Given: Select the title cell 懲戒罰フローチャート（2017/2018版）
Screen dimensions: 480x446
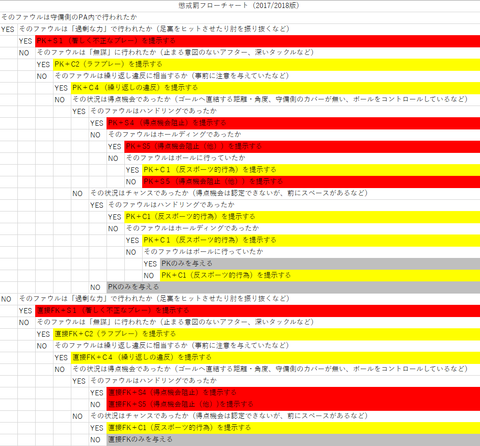Looking at the screenshot, I should click(239, 6).
